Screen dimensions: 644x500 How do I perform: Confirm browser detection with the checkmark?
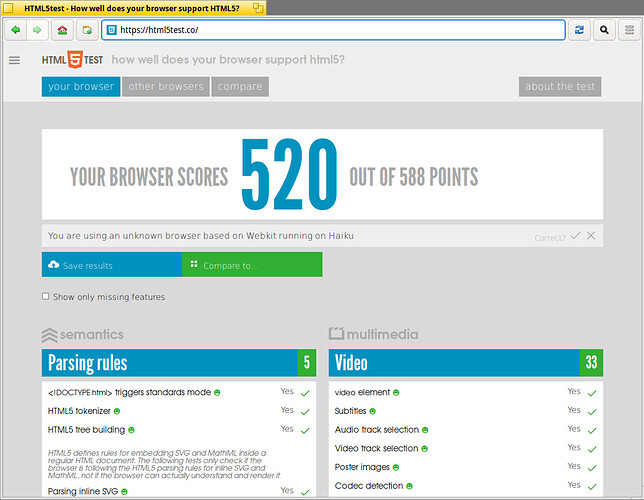pos(575,235)
